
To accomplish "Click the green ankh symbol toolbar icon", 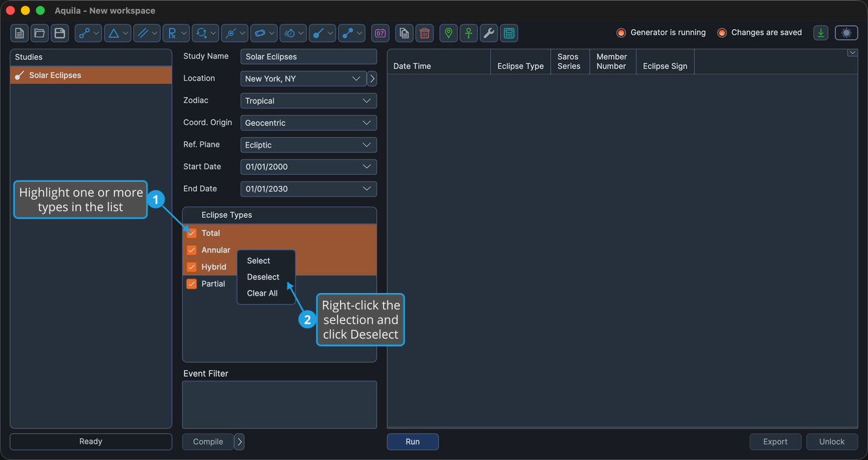I will [469, 33].
